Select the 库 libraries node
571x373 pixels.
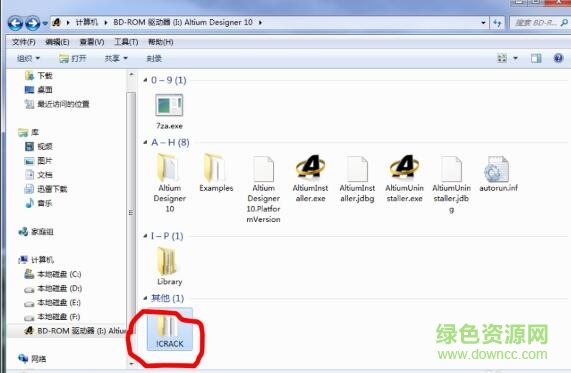pos(28,132)
